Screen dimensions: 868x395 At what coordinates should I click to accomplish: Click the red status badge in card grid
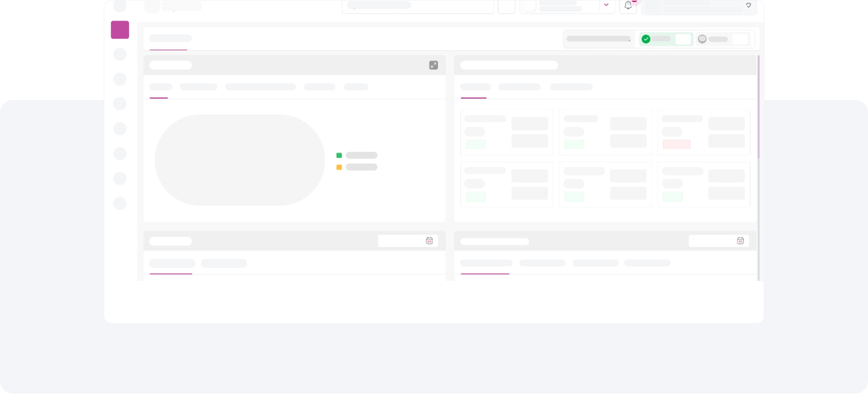pos(676,144)
